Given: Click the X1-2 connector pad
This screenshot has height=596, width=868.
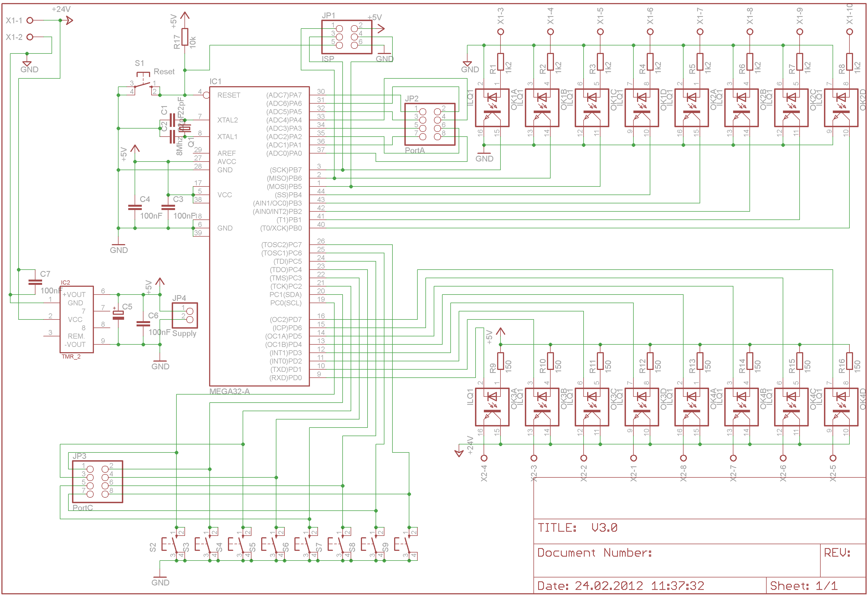Looking at the screenshot, I should [30, 37].
